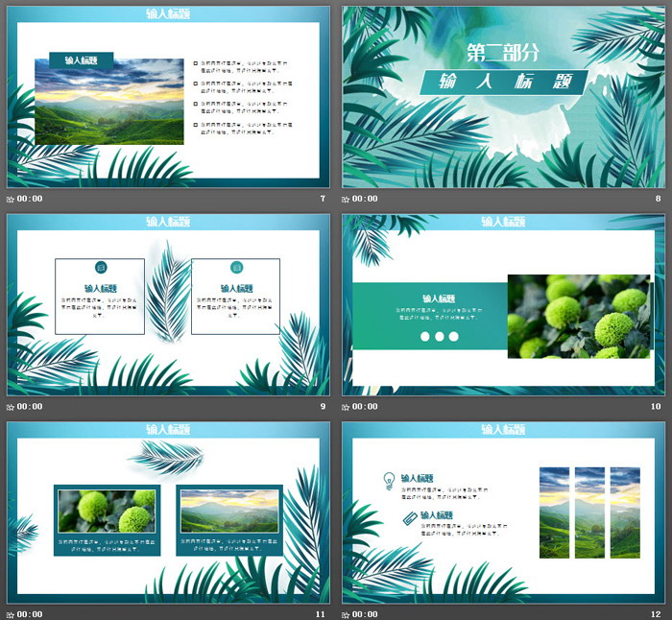Select the slide 11 thumbnail with two photos
The width and height of the screenshot is (672, 620).
(x=168, y=512)
